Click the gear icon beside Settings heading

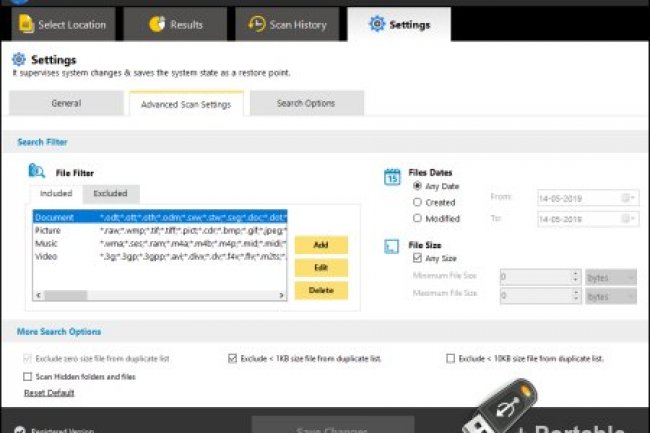pos(19,60)
